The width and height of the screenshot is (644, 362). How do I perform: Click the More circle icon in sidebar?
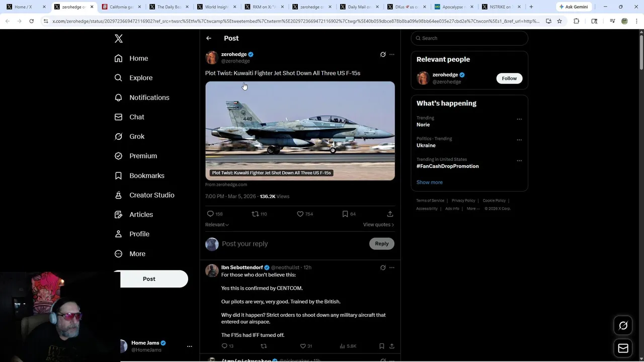119,254
